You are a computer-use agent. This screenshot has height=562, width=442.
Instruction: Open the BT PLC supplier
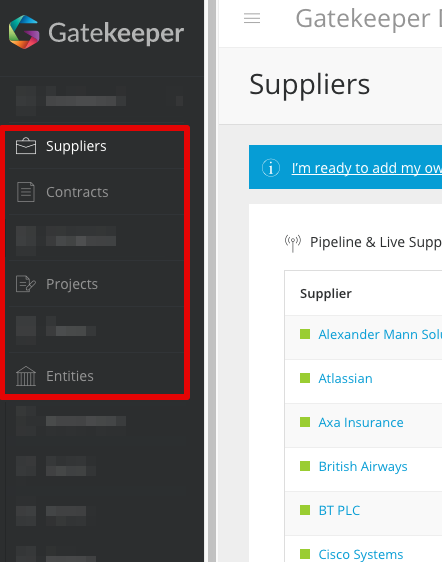[339, 510]
